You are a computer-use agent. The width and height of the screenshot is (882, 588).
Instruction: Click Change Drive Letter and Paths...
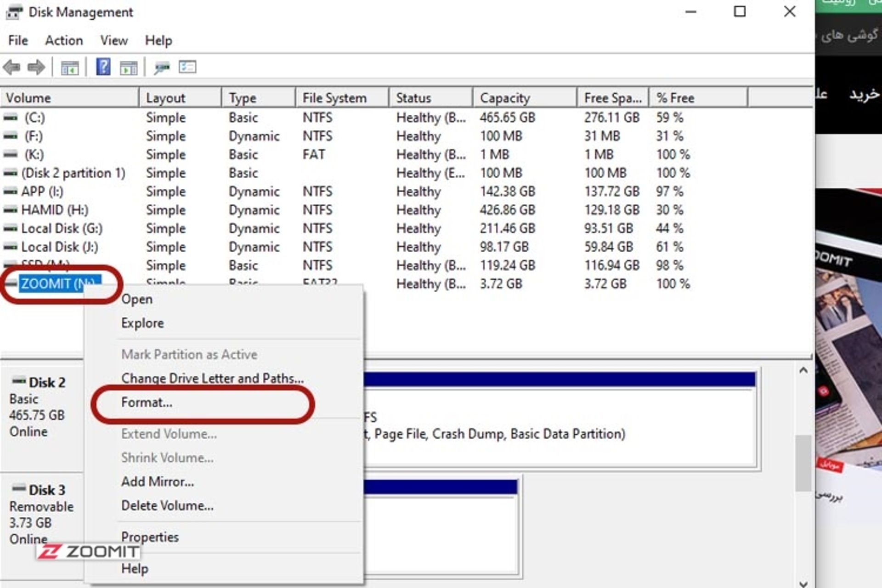212,378
